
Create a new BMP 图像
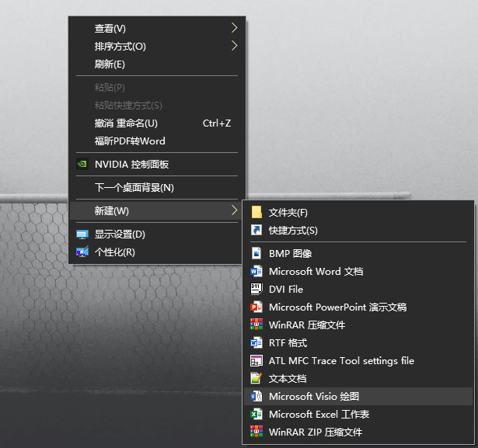click(x=358, y=253)
